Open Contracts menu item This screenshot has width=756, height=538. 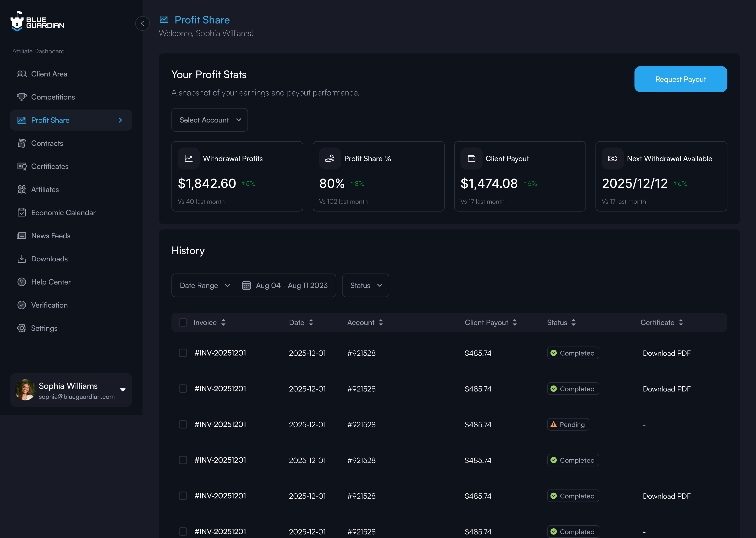coord(71,143)
